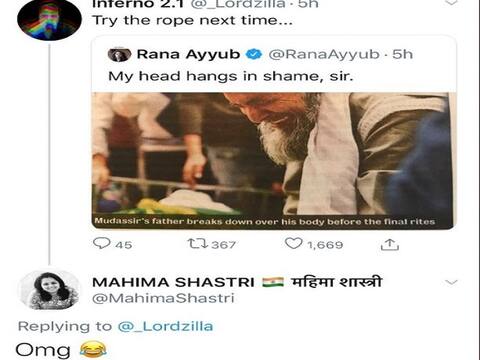Click Rana Ayyub's small avatar
Viewport: 480px width, 360px height.
pos(119,55)
